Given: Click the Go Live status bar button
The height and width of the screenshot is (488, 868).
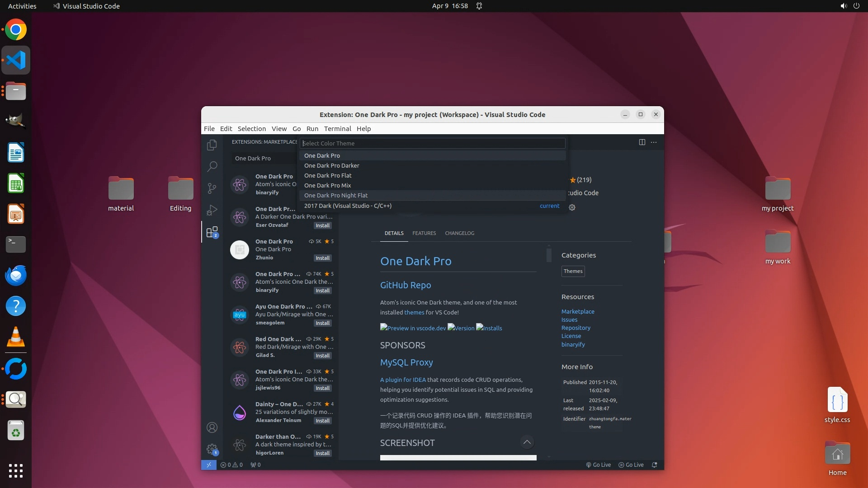Looking at the screenshot, I should pos(599,465).
